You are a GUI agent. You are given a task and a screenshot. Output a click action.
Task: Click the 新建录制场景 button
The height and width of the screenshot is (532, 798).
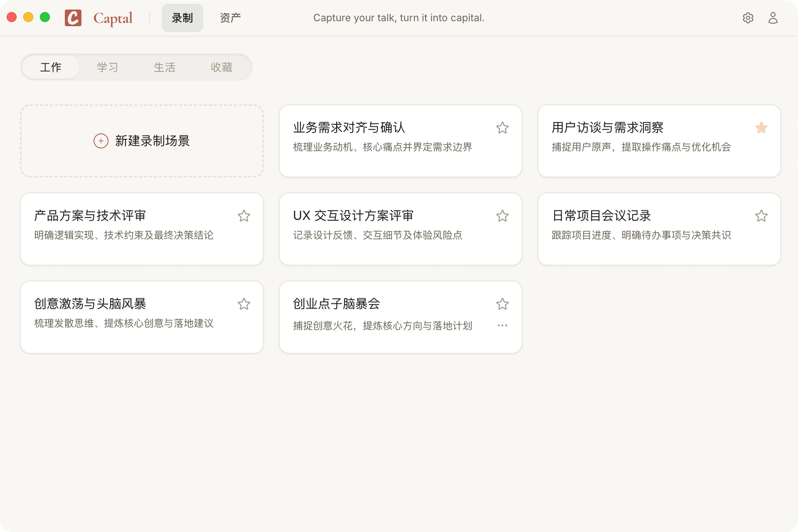click(142, 141)
